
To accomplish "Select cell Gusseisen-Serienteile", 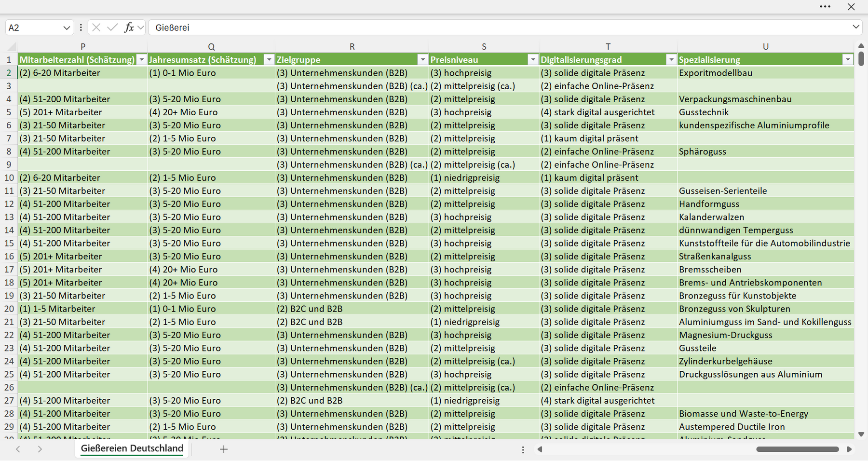I will click(766, 191).
